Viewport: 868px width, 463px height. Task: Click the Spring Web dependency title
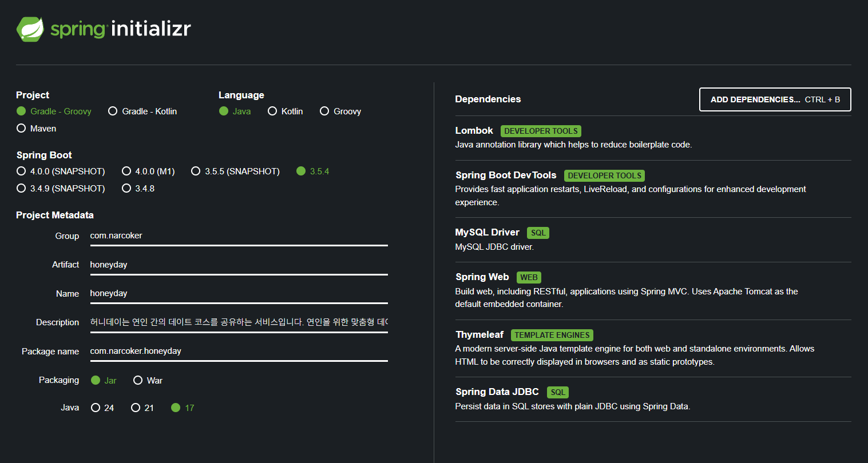pos(482,277)
